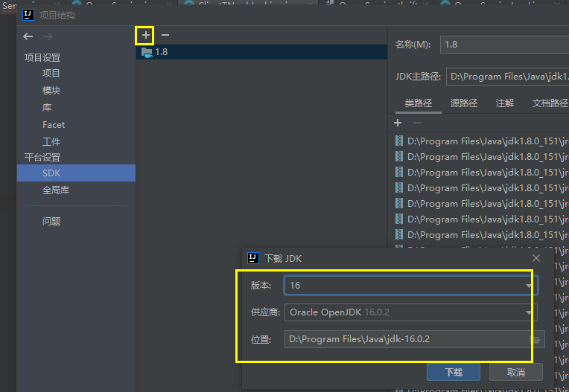Switch to 文档路径 tab

coord(550,103)
